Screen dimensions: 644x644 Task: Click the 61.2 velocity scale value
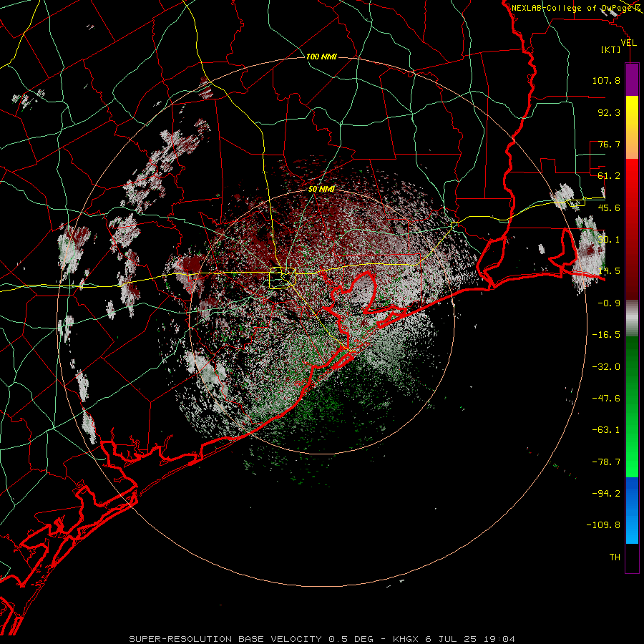click(x=609, y=176)
